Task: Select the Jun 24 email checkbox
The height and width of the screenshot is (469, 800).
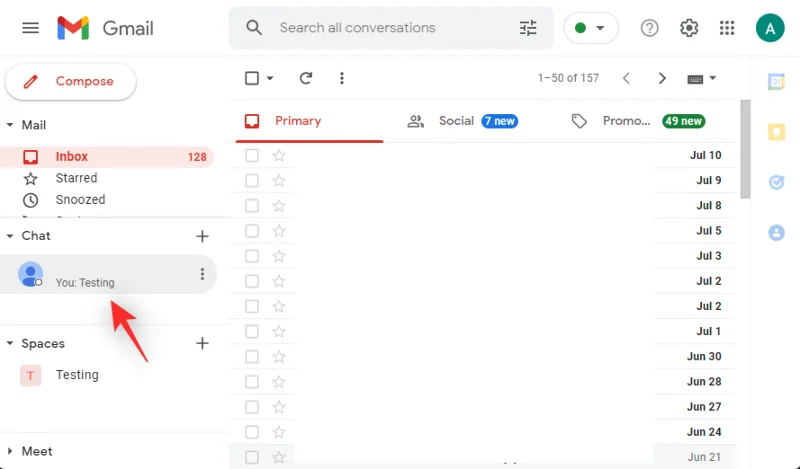Action: click(252, 432)
